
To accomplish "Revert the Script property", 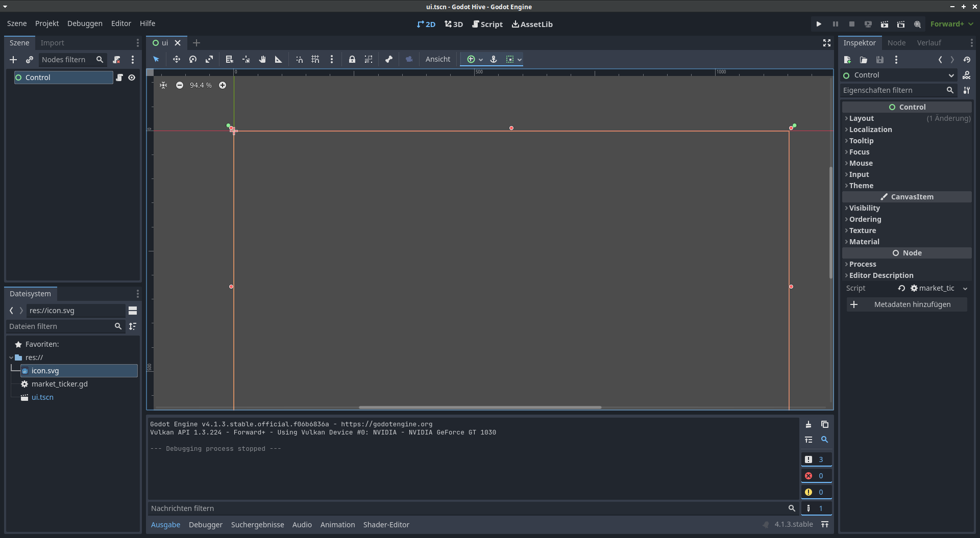I will pos(902,288).
